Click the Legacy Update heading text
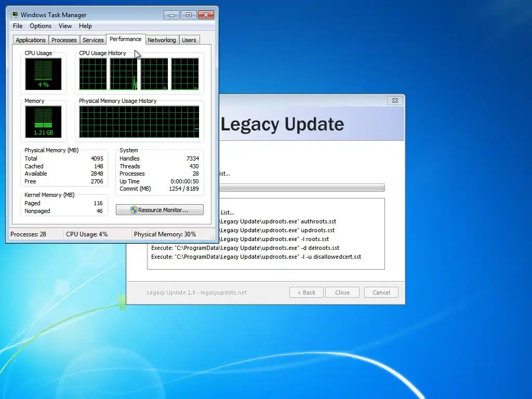Screen dimensions: 532x399 [x=282, y=124]
